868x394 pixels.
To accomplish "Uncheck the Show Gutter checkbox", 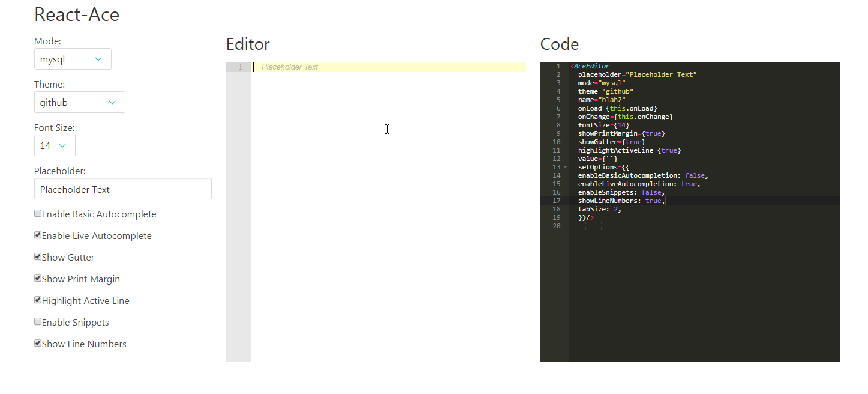I will click(x=38, y=256).
